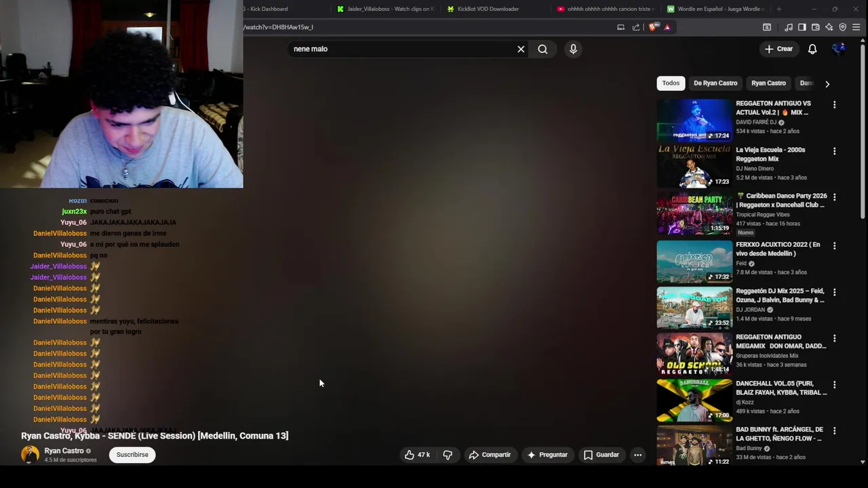Switch to Wordle en Español tab

click(716, 9)
